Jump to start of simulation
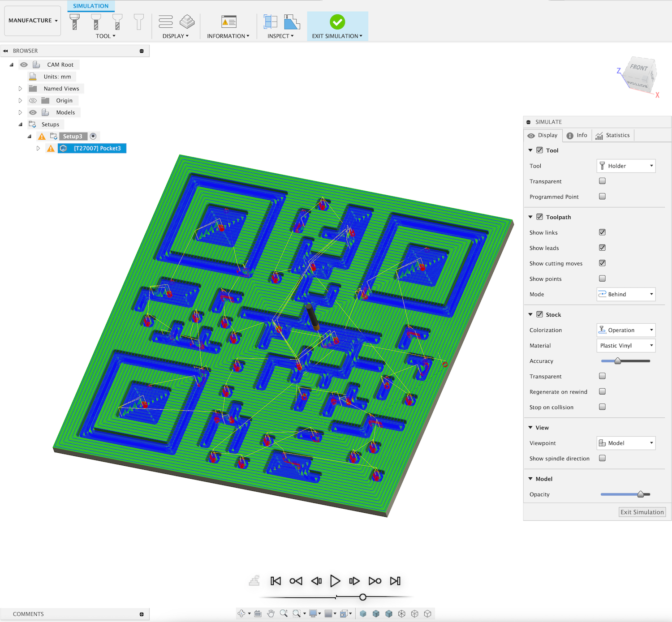The width and height of the screenshot is (672, 622). [x=276, y=581]
